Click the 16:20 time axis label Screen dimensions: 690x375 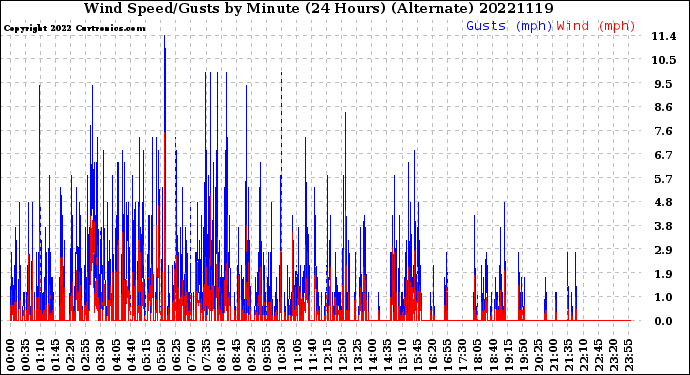[x=432, y=354]
